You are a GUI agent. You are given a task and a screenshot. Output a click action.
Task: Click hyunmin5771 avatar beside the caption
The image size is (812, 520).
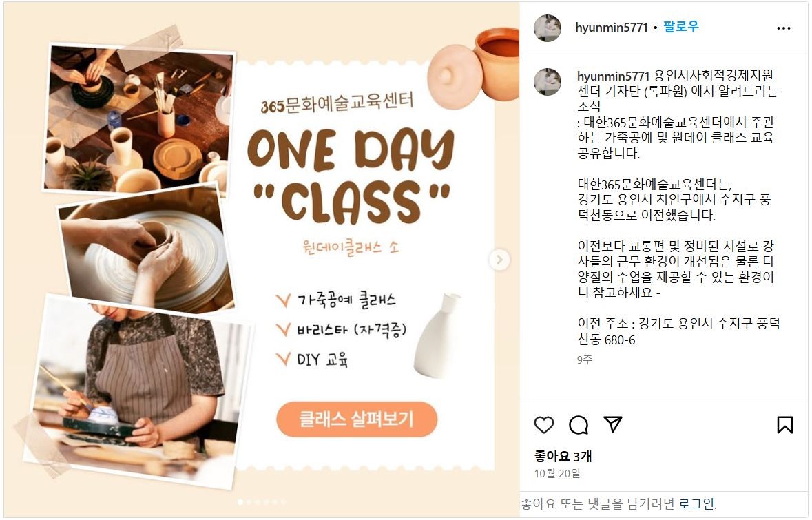point(548,82)
